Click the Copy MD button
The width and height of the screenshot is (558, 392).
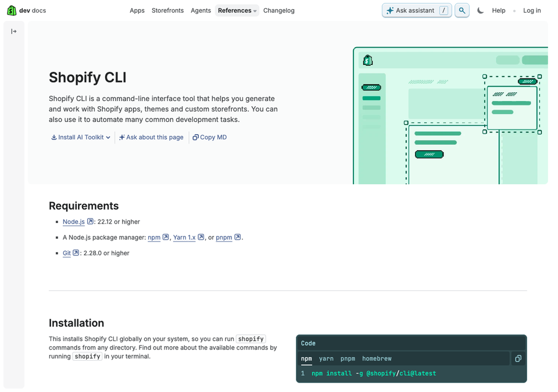coord(210,137)
